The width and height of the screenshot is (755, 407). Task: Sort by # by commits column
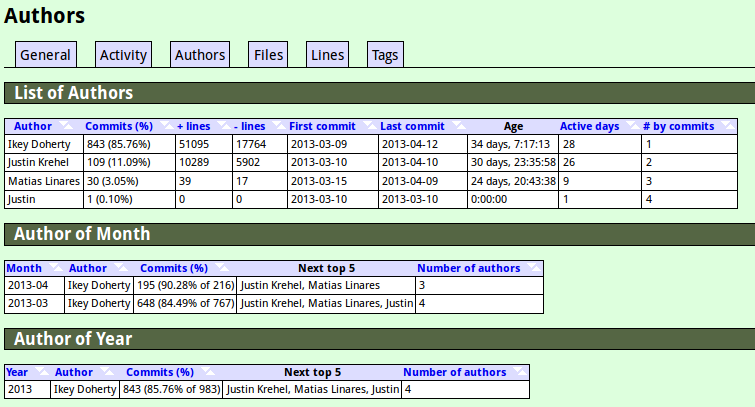pos(678,127)
